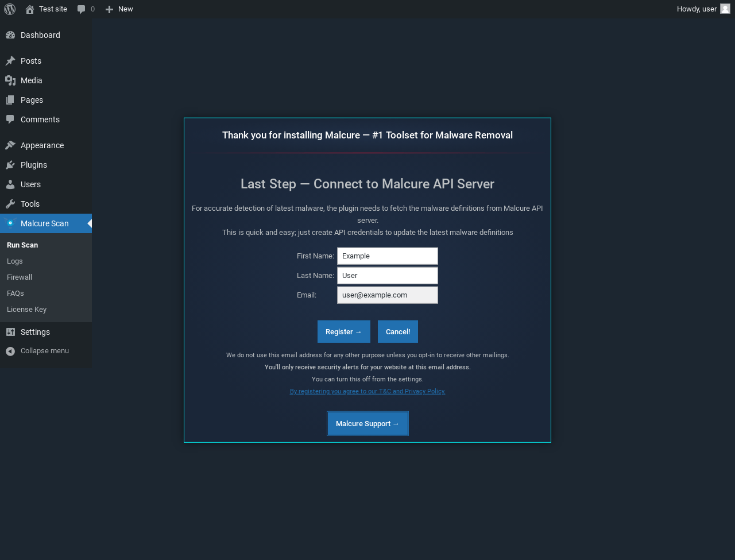Click the 'Email:' label
The image size is (735, 560).
(307, 295)
